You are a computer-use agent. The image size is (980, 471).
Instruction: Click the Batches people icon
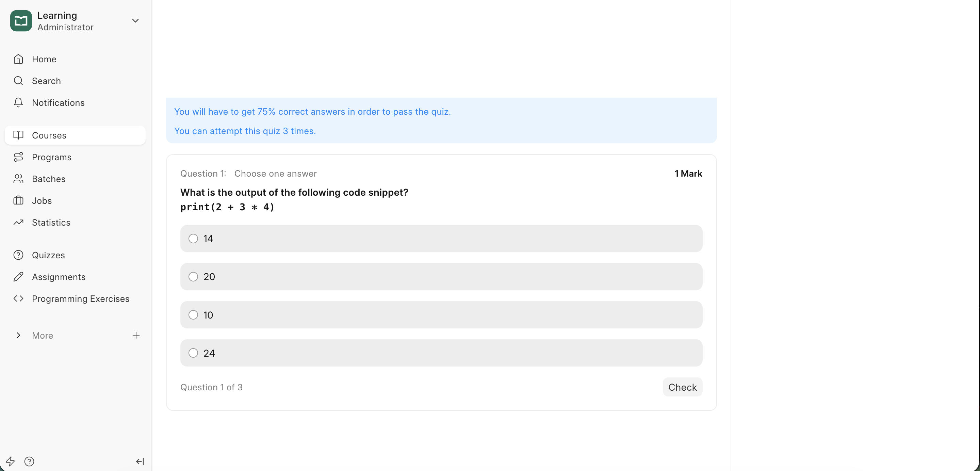pyautogui.click(x=18, y=179)
